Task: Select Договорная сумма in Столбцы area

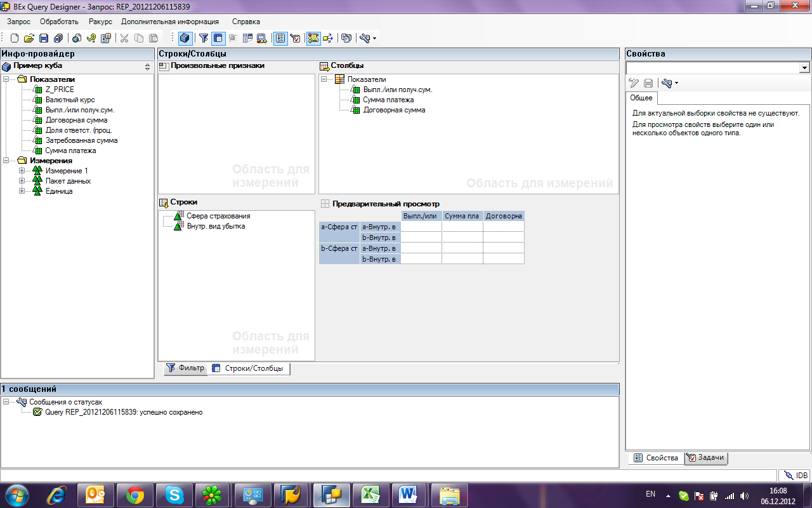Action: pyautogui.click(x=394, y=110)
